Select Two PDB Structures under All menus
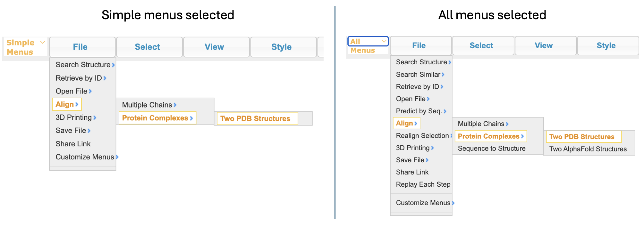This screenshot has width=644, height=226. [581, 137]
